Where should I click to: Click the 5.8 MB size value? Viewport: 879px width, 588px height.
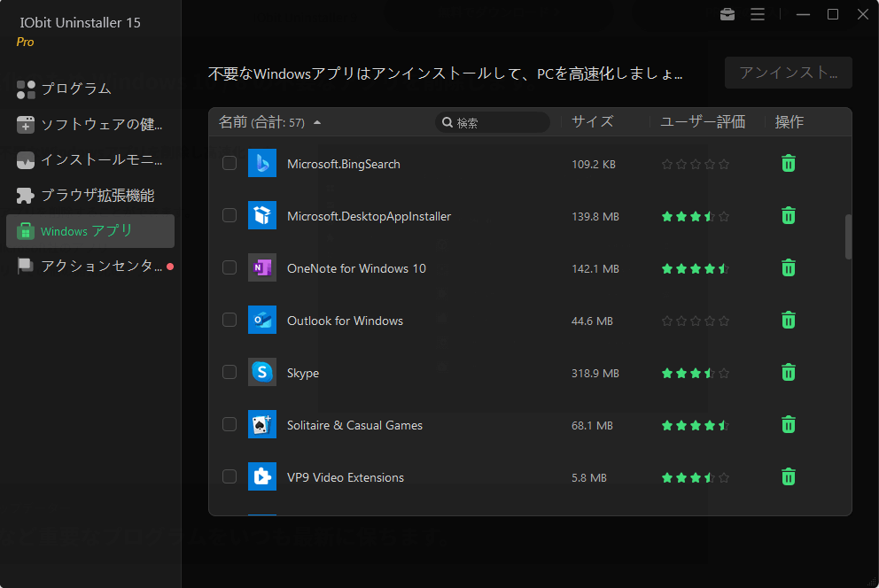(589, 477)
